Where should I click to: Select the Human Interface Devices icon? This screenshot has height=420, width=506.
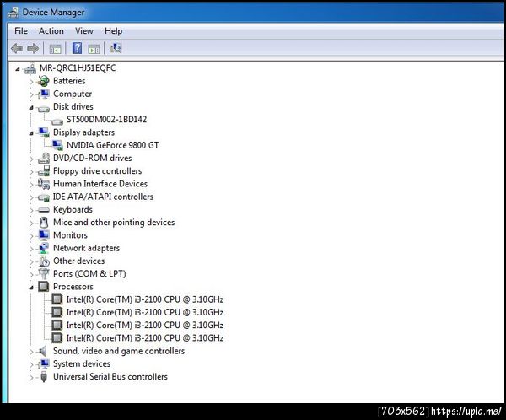pyautogui.click(x=44, y=184)
